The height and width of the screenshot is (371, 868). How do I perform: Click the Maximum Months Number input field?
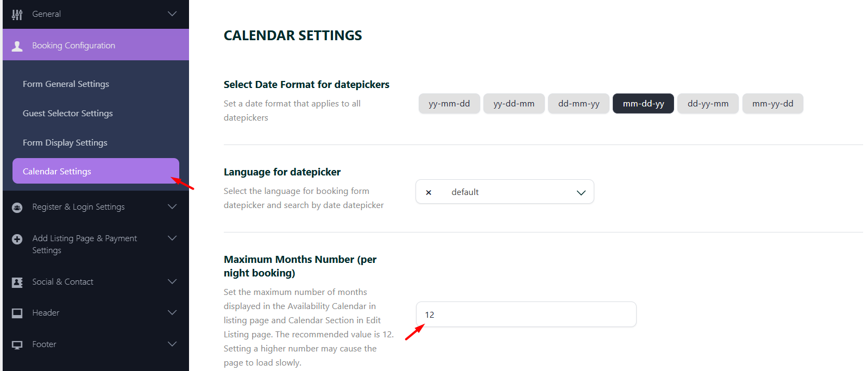(x=526, y=315)
